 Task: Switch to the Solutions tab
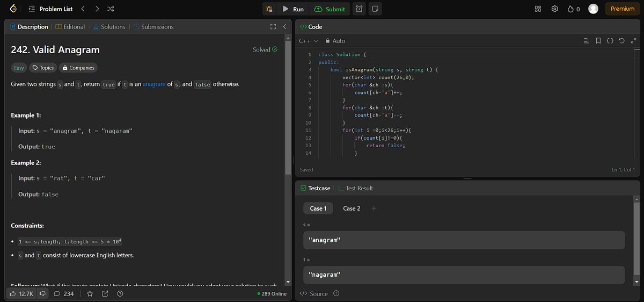(109, 27)
